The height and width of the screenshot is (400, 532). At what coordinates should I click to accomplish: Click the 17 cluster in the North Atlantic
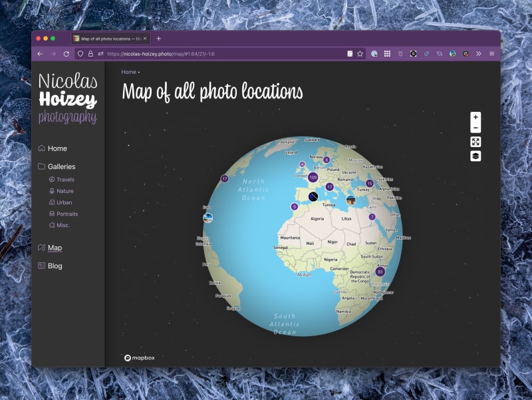(x=225, y=178)
